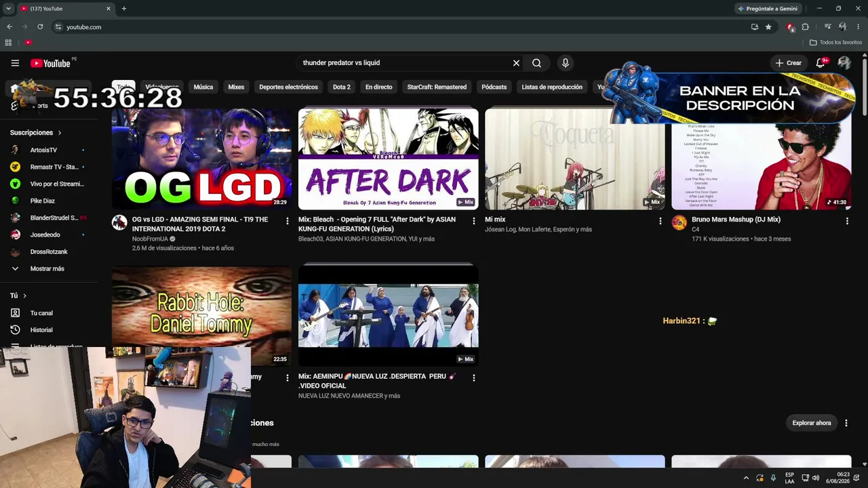This screenshot has height=488, width=868.
Task: Open AEMINPU mix options menu
Action: 474,378
